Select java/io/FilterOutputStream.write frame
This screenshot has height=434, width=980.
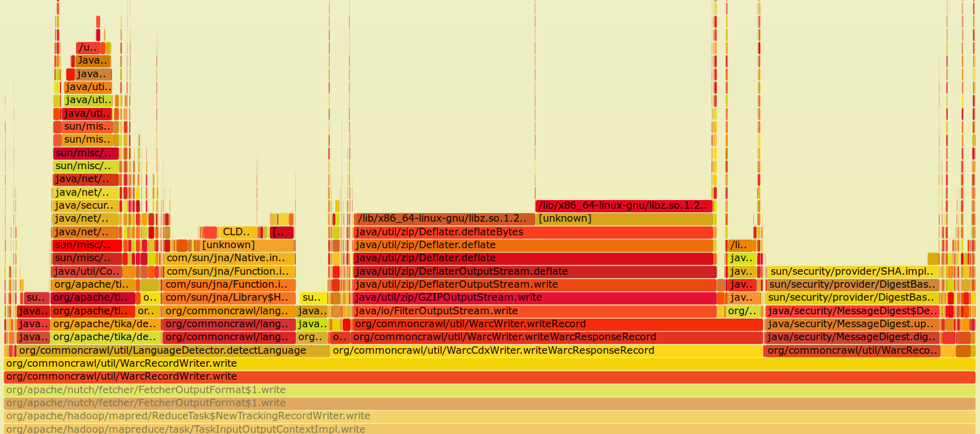[534, 311]
